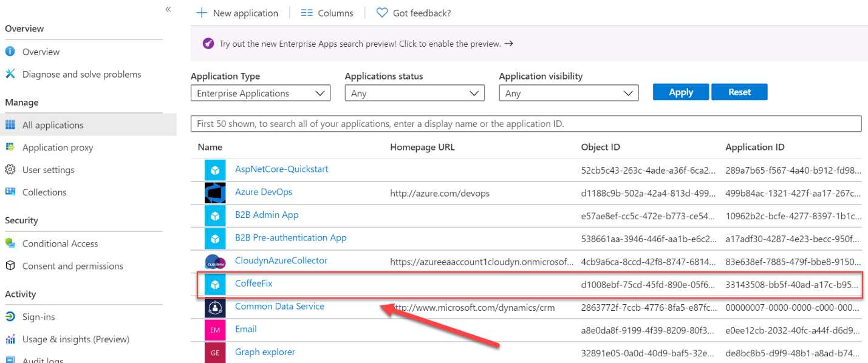Open the Conditional Access sidebar icon
The width and height of the screenshot is (868, 363).
pos(10,243)
